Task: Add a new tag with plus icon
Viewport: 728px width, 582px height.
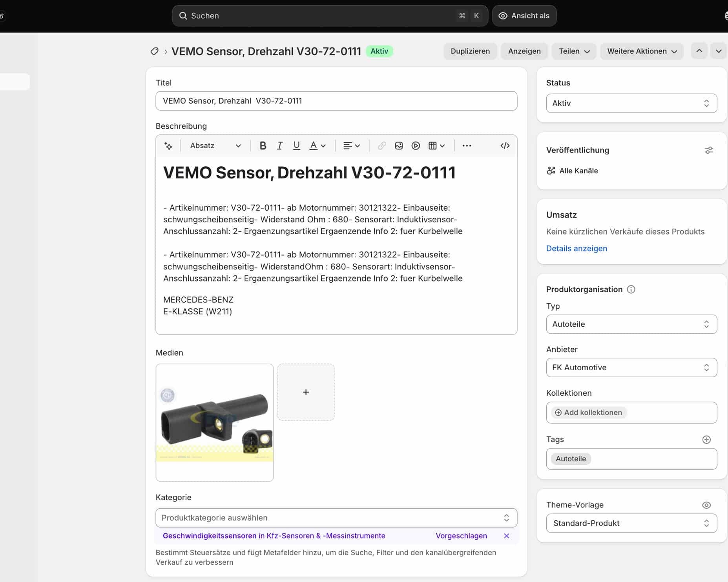Action: point(706,440)
